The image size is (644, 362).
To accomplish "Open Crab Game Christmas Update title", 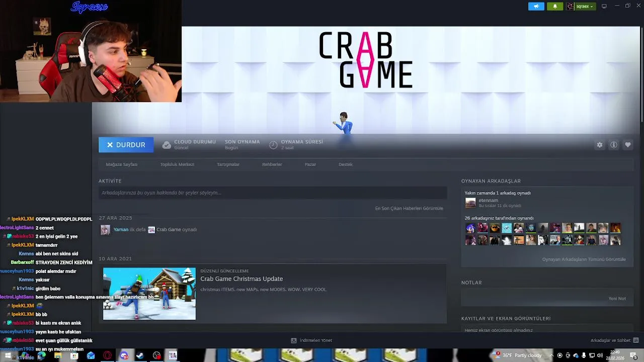I will (x=242, y=279).
